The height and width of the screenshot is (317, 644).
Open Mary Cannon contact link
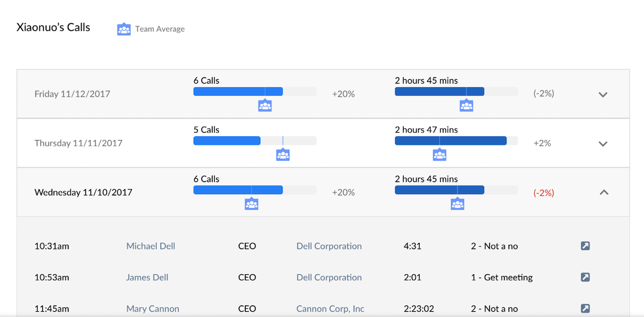click(x=153, y=309)
